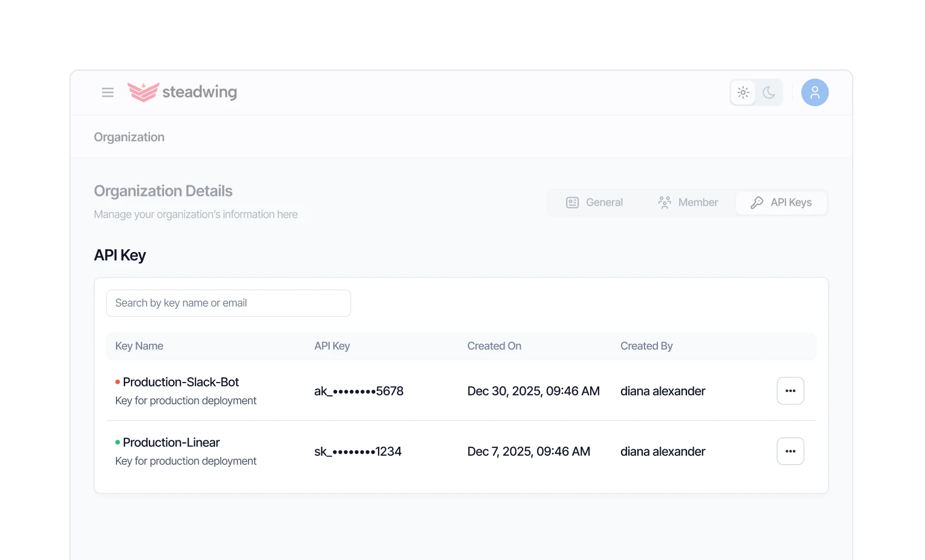Click description under Production-Linear
Screen dimensions: 925x560
186,461
